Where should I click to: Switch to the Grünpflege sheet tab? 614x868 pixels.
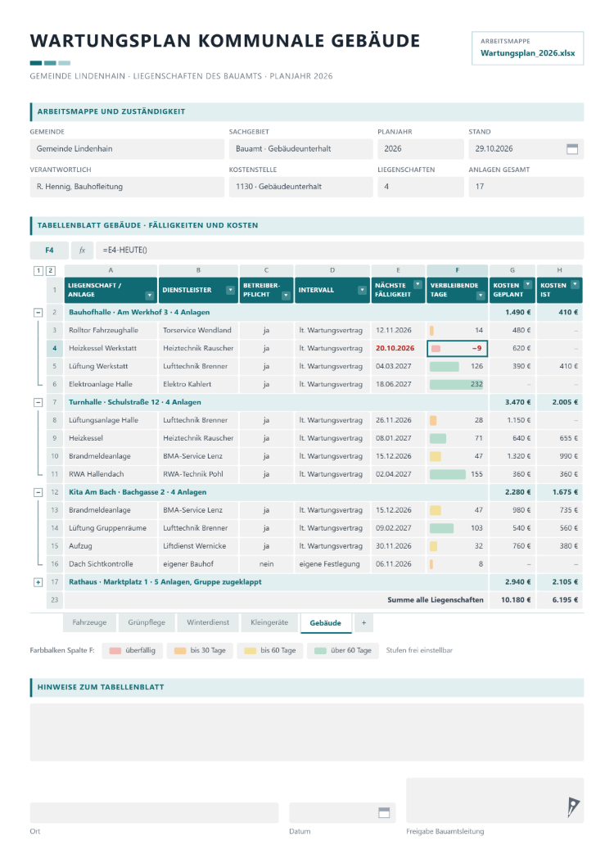point(147,623)
